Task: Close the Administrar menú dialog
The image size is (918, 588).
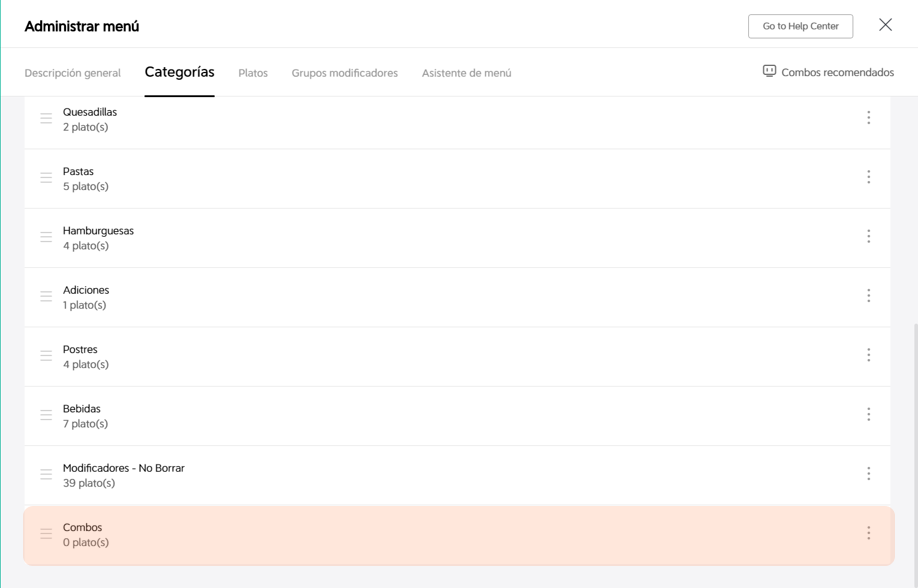Action: click(885, 25)
